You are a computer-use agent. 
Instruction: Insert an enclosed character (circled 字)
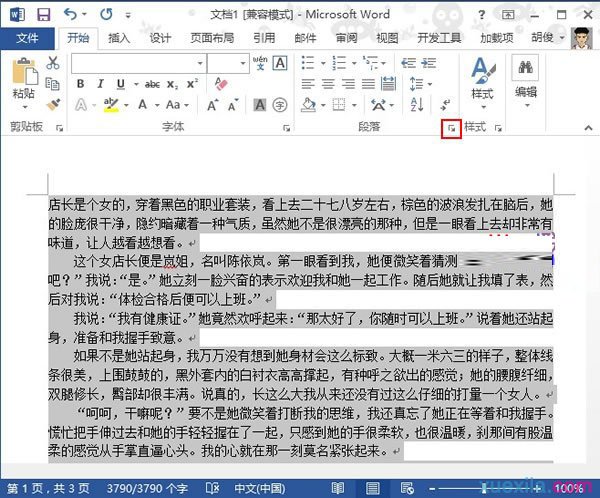point(280,104)
